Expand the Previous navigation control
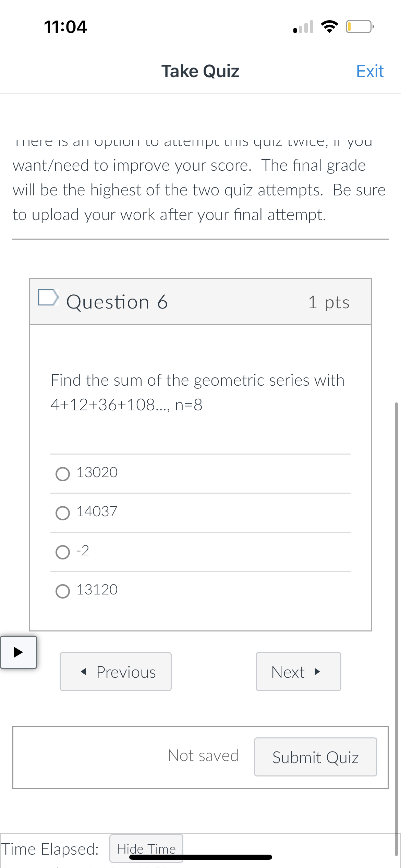The image size is (401, 868). point(116,672)
